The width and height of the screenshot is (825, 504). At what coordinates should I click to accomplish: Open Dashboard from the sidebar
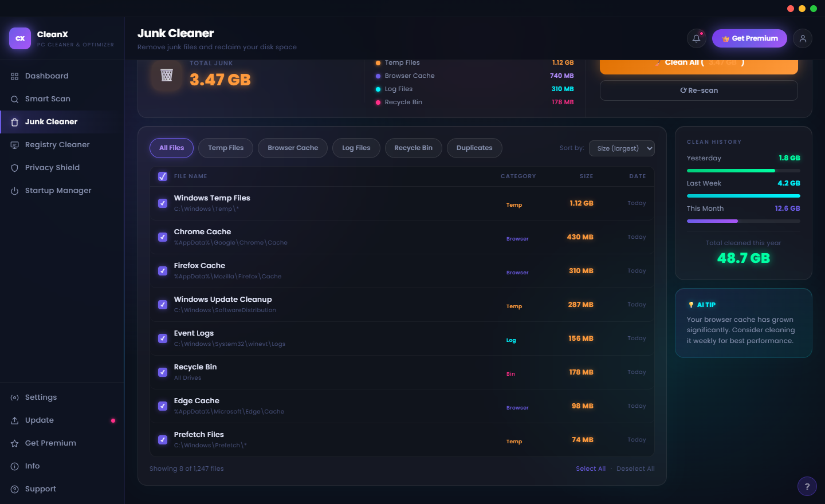[x=62, y=76]
